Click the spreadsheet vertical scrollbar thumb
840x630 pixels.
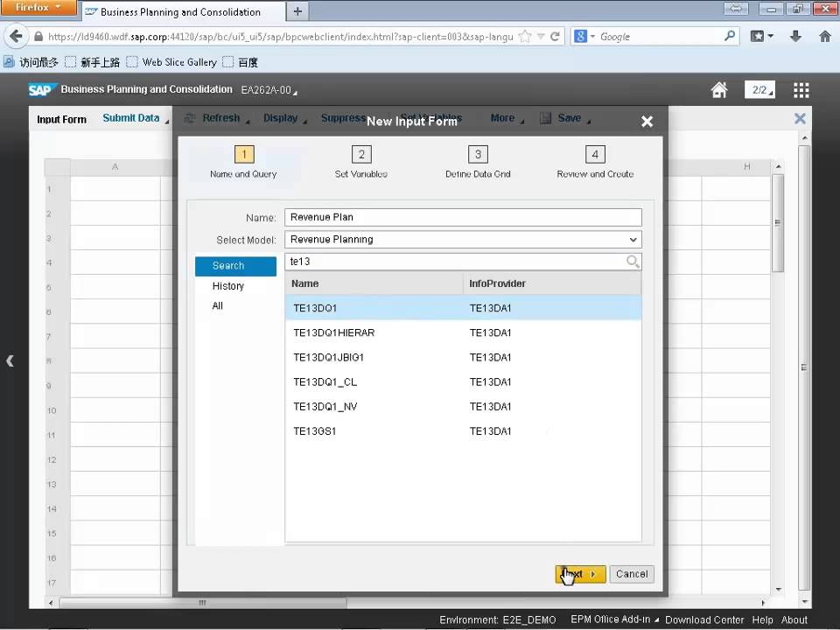tap(778, 222)
